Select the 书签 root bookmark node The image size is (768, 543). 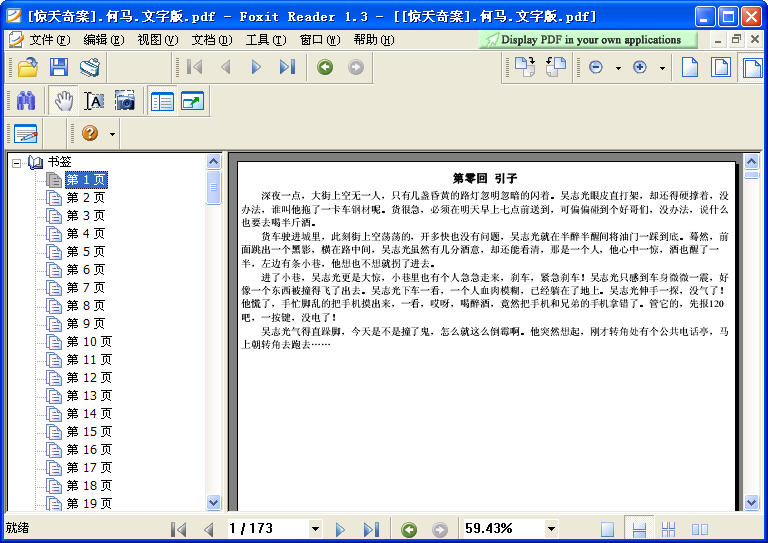[59, 162]
